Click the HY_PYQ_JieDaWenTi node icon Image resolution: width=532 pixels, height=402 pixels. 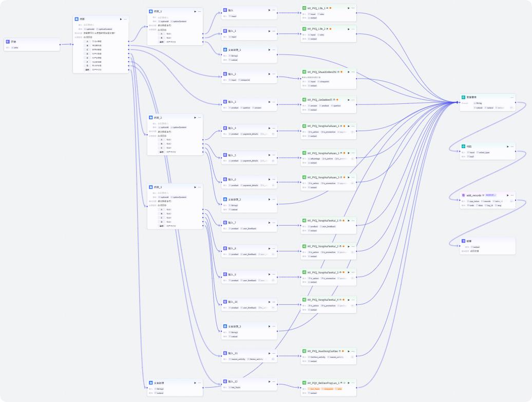[x=305, y=100]
